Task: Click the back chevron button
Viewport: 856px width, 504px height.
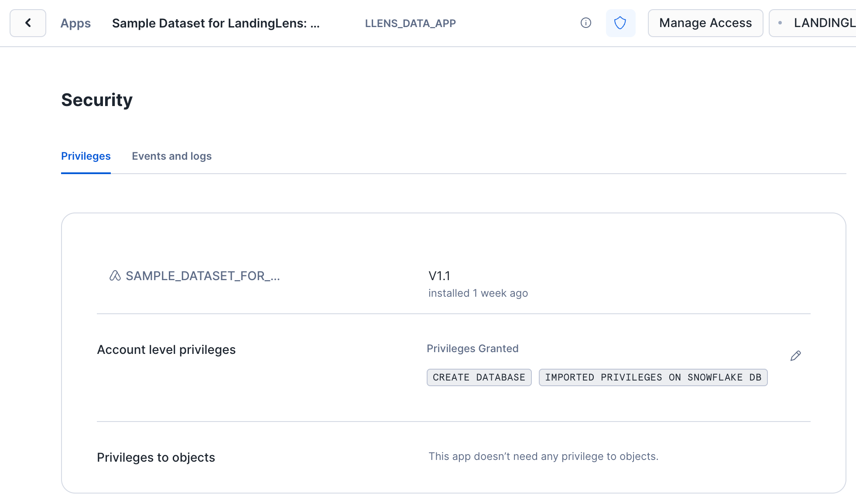Action: coord(28,23)
